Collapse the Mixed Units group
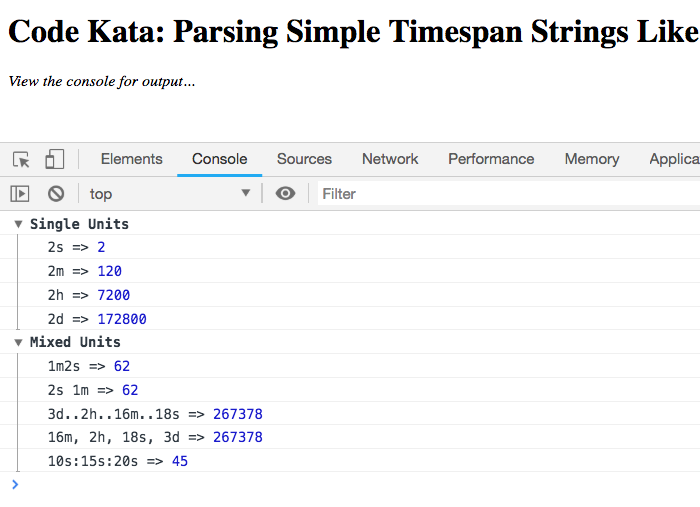700x507 pixels. pos(18,342)
